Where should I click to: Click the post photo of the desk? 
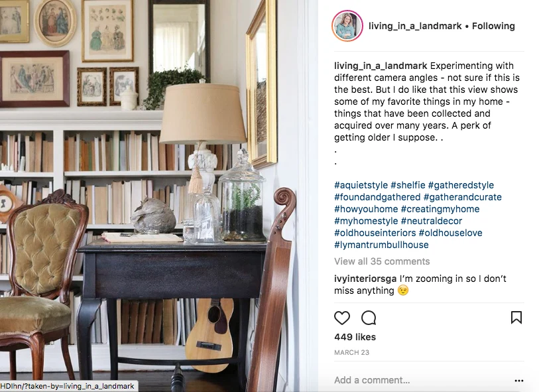159,196
